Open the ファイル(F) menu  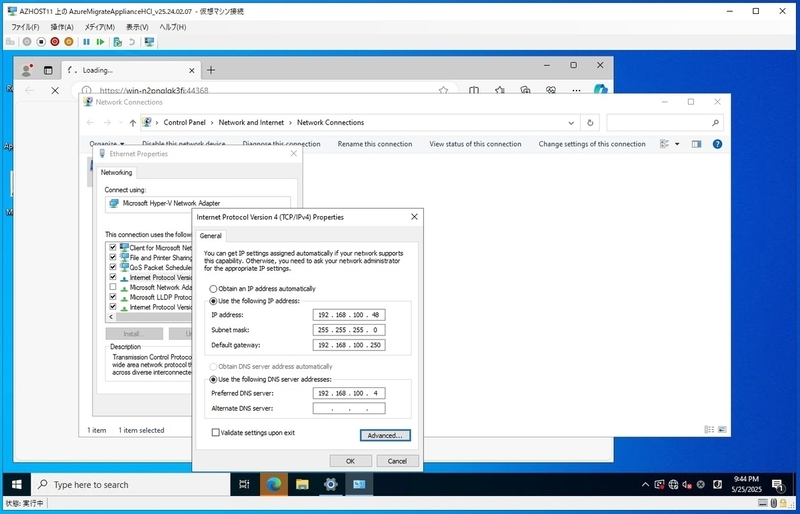pyautogui.click(x=25, y=27)
